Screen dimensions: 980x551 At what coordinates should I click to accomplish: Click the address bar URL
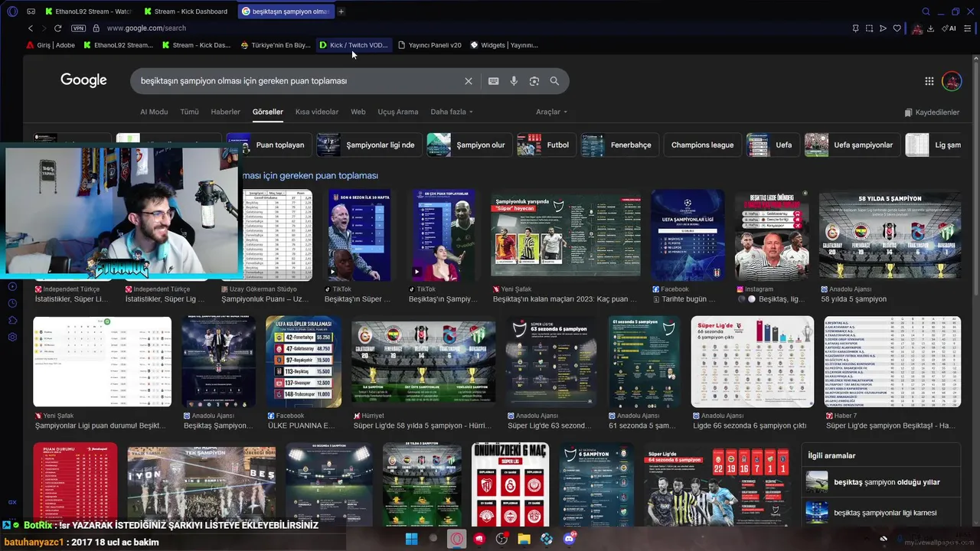click(146, 28)
